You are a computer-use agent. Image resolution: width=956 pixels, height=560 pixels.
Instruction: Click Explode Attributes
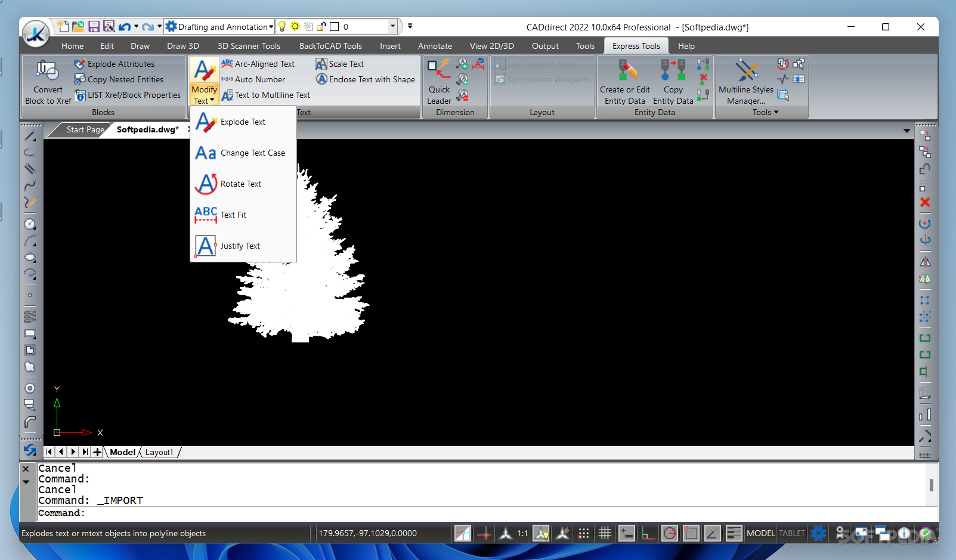tap(115, 64)
